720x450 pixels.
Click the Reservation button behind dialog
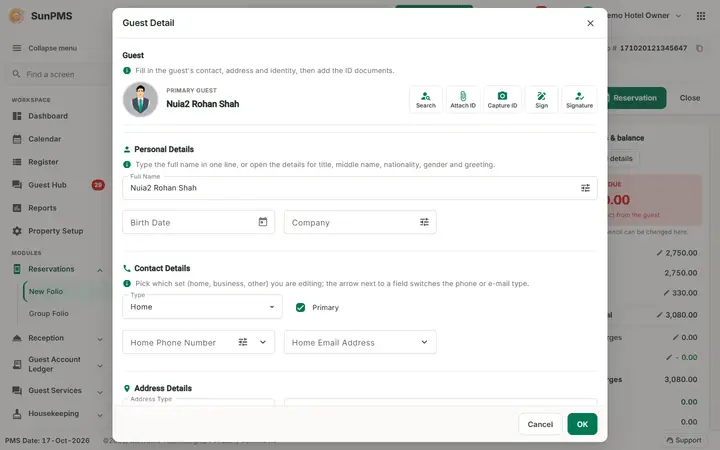636,98
